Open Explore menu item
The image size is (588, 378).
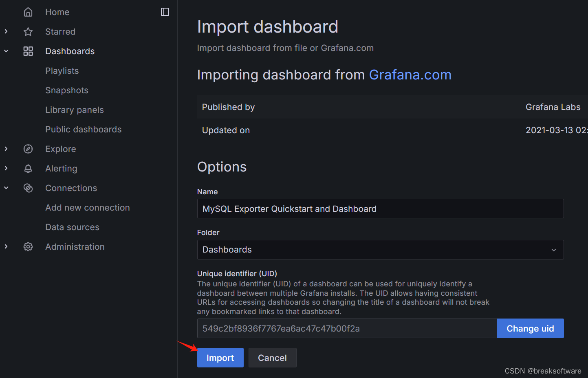[x=61, y=149]
